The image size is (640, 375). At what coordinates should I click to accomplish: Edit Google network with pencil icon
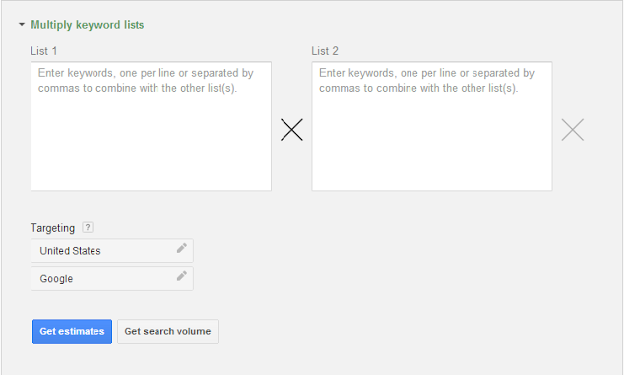182,276
